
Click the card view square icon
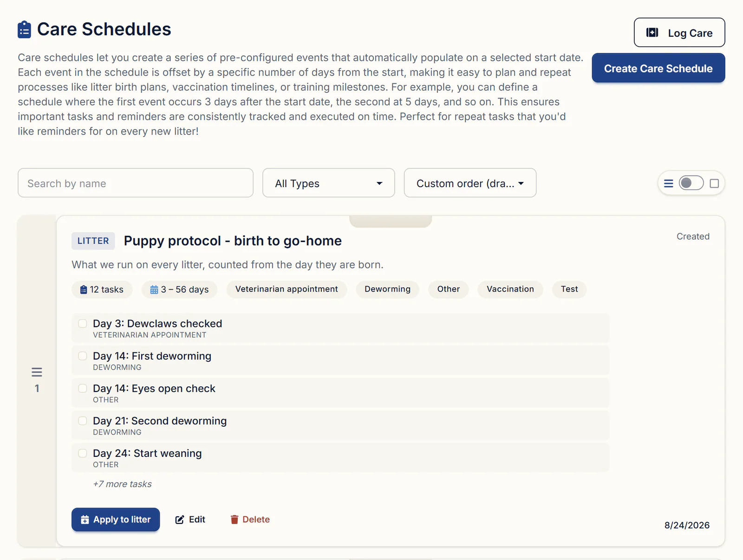pyautogui.click(x=714, y=183)
